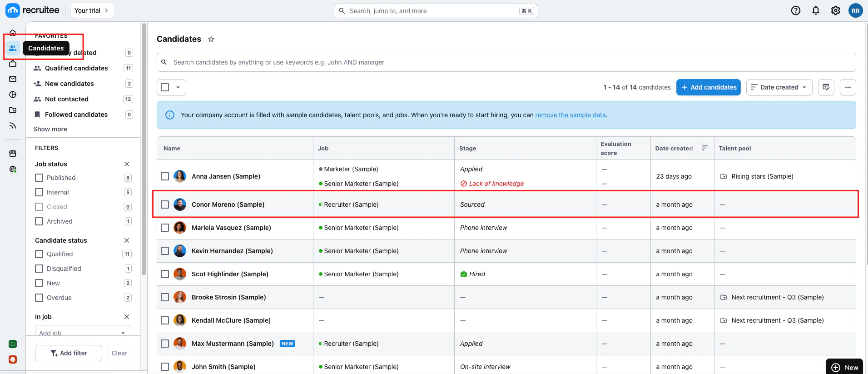
Task: Click the Rising stars talent pool folder icon
Action: (724, 176)
